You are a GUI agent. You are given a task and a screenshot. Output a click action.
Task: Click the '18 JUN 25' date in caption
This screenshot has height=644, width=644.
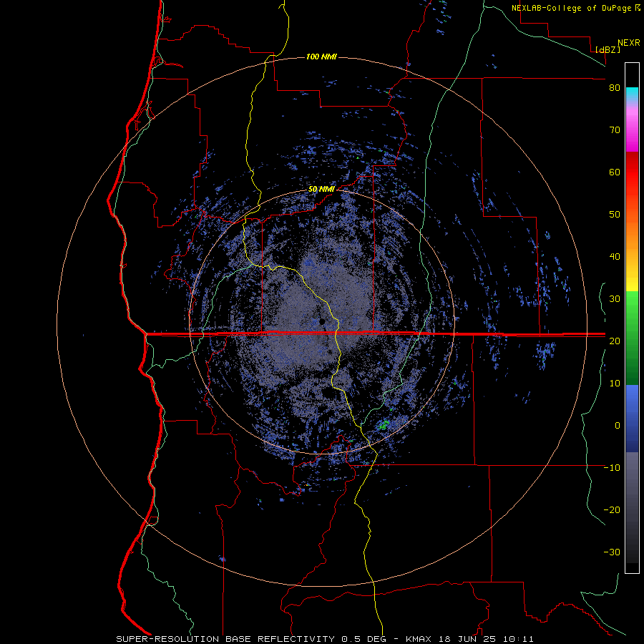[x=467, y=639]
